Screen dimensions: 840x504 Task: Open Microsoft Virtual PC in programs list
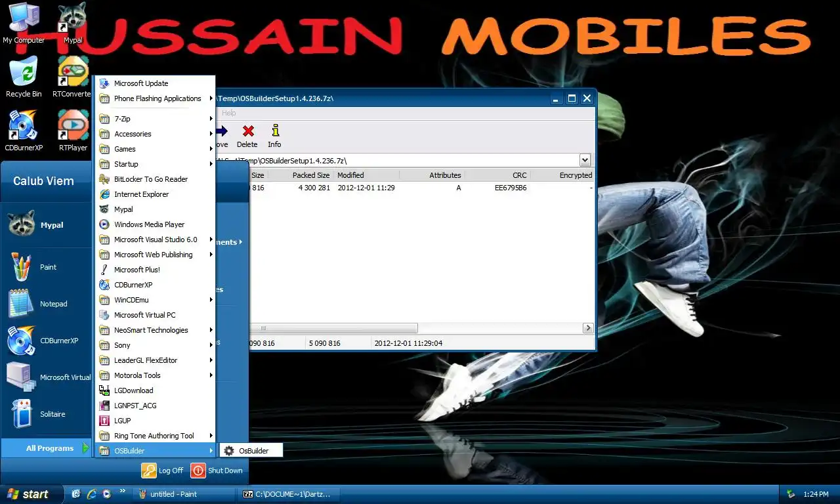pyautogui.click(x=156, y=315)
